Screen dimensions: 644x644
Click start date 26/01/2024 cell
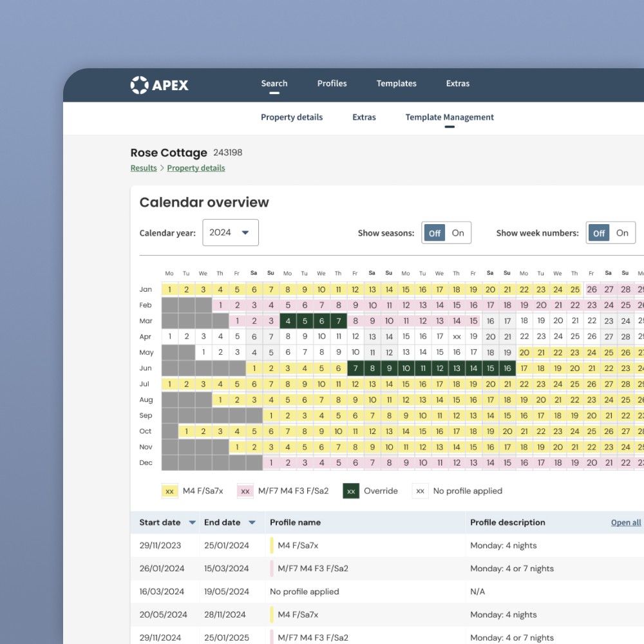point(162,569)
